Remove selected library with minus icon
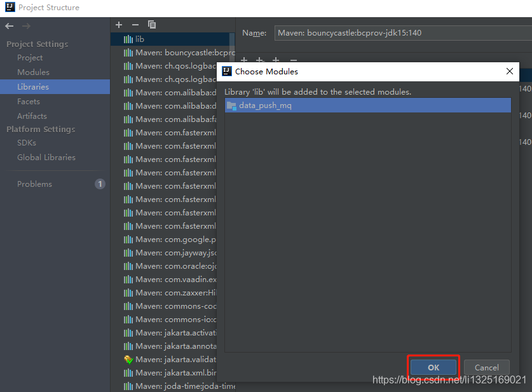 click(x=135, y=25)
